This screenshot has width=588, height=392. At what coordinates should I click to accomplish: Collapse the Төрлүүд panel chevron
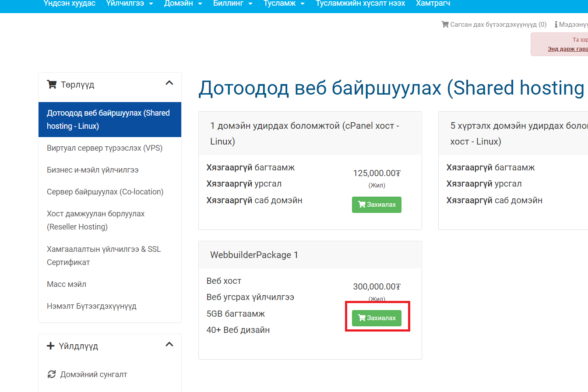[x=169, y=83]
